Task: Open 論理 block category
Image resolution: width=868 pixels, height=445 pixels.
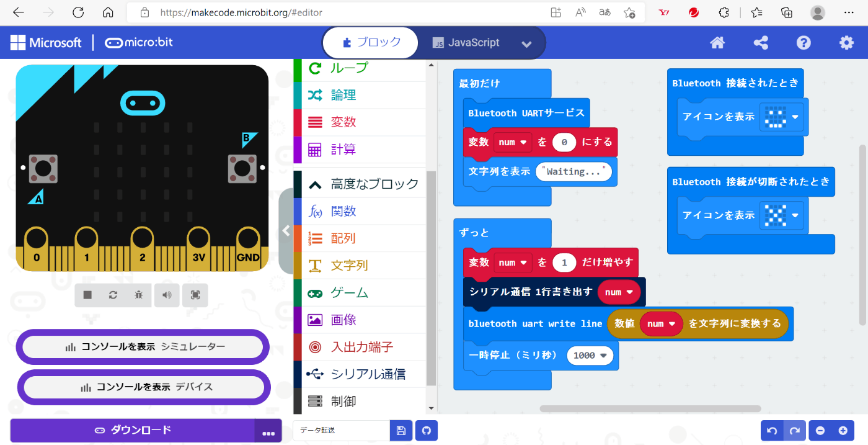Action: click(x=360, y=95)
